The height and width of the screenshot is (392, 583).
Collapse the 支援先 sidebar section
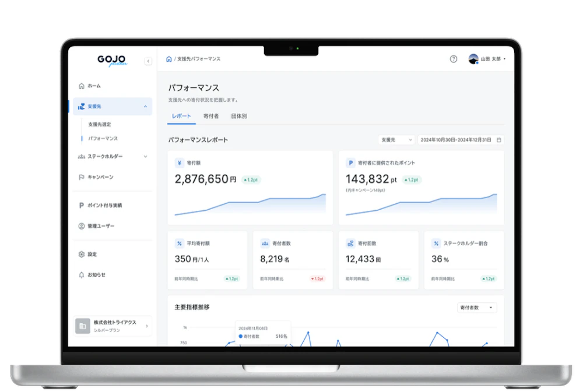[146, 107]
